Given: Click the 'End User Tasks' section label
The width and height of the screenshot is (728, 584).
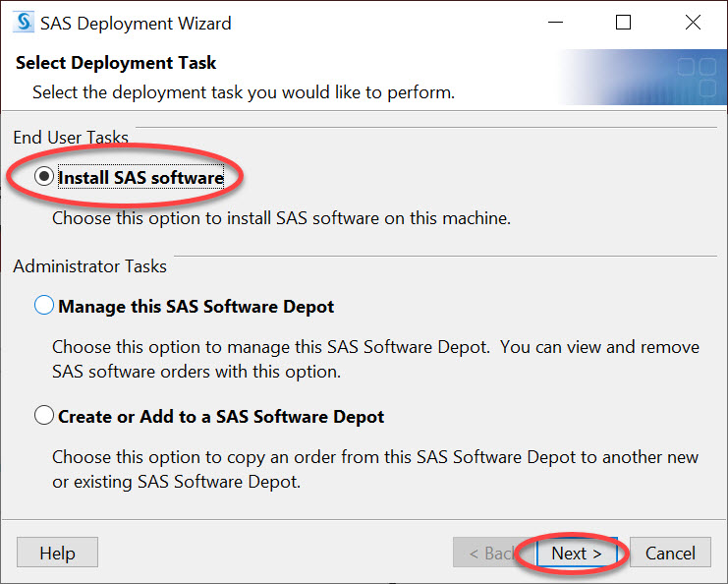Looking at the screenshot, I should point(71,138).
